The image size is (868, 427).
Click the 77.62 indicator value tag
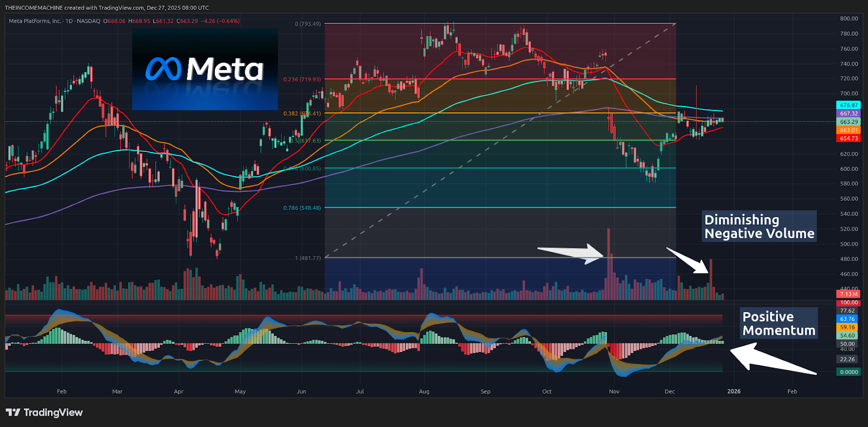point(847,311)
